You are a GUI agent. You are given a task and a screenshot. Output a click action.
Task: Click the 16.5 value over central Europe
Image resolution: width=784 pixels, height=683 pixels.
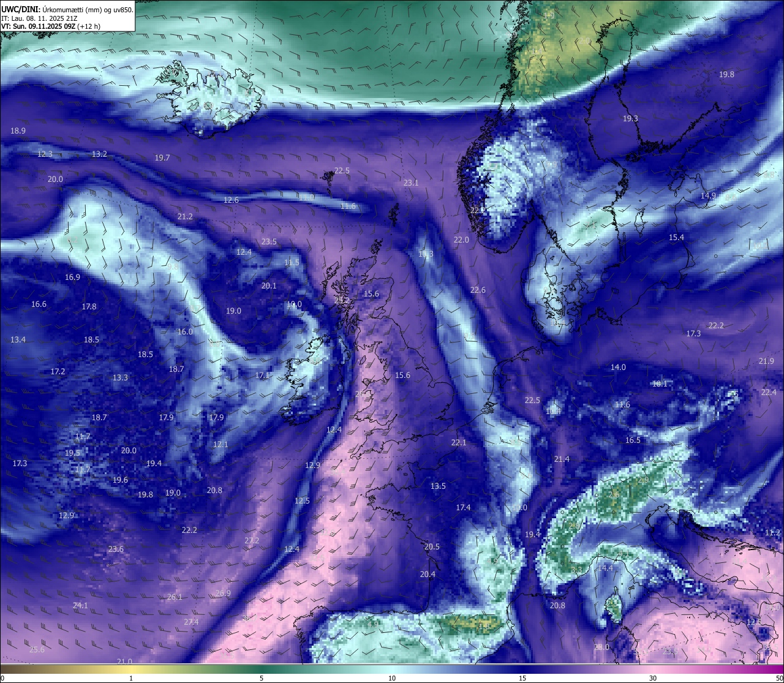click(x=633, y=440)
